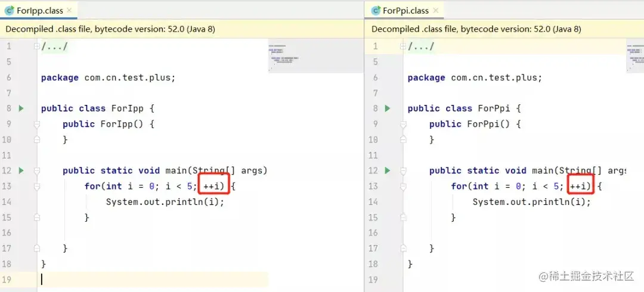Image resolution: width=644 pixels, height=292 pixels.
Task: Click fold end marker on line 10 in ForPpi
Action: (403, 139)
